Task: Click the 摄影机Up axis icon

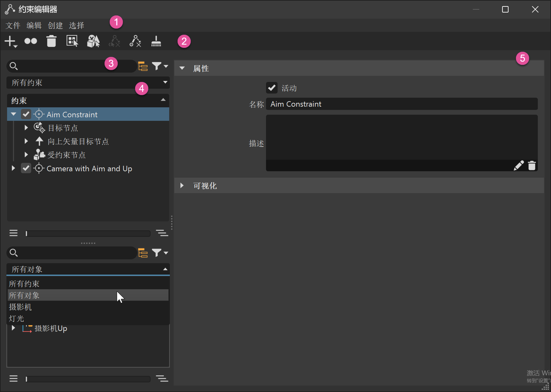Action: click(x=27, y=328)
